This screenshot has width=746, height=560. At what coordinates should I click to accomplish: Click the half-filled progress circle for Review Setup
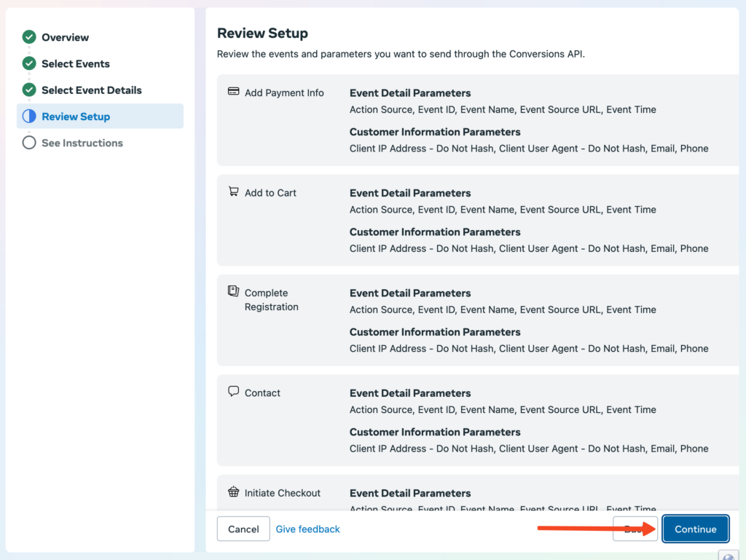(x=29, y=116)
